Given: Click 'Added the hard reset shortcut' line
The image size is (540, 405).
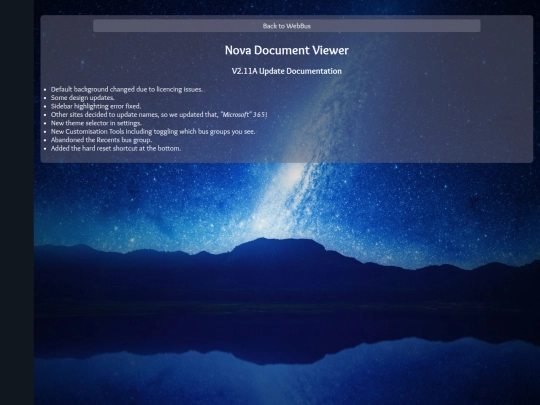Looking at the screenshot, I should point(116,148).
